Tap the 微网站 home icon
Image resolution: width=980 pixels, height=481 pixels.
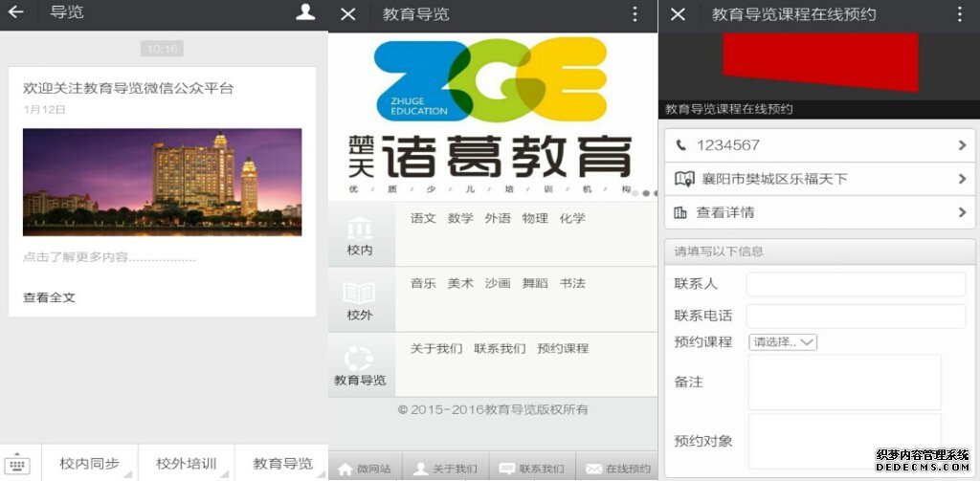(x=345, y=470)
